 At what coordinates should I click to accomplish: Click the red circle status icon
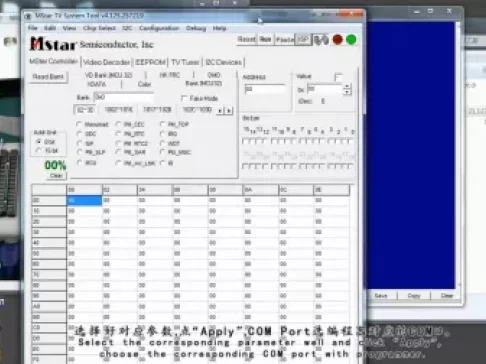coord(338,40)
